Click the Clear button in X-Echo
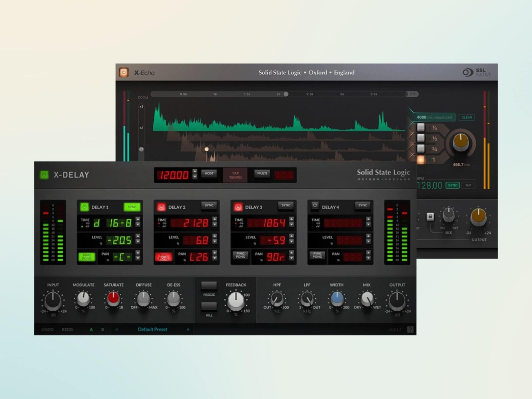Image resolution: width=532 pixels, height=399 pixels. coord(467,117)
